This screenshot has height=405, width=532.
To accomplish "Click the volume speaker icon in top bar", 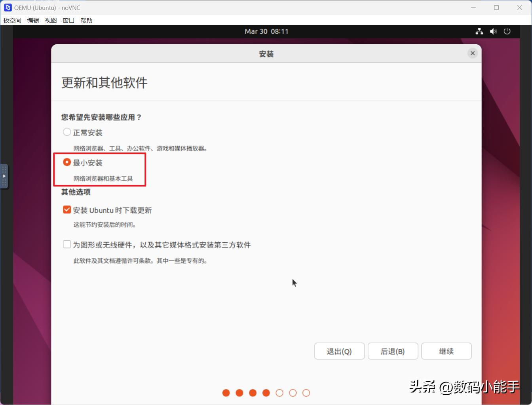I will [x=493, y=31].
